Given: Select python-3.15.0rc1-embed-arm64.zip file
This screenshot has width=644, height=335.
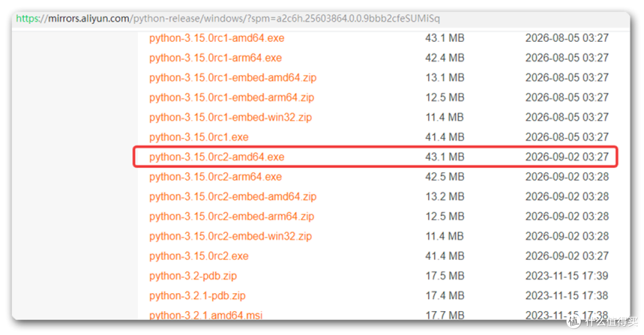Looking at the screenshot, I should coord(231,97).
